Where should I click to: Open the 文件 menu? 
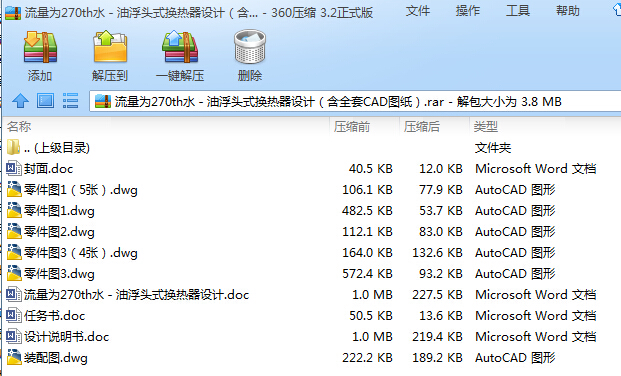click(x=417, y=11)
